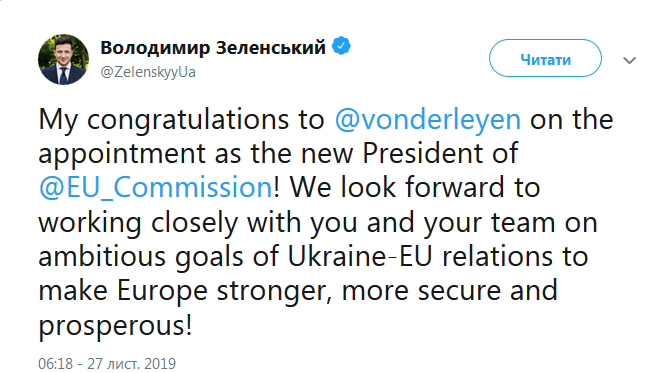Click the word 'appointment' in the tweet

pos(122,153)
